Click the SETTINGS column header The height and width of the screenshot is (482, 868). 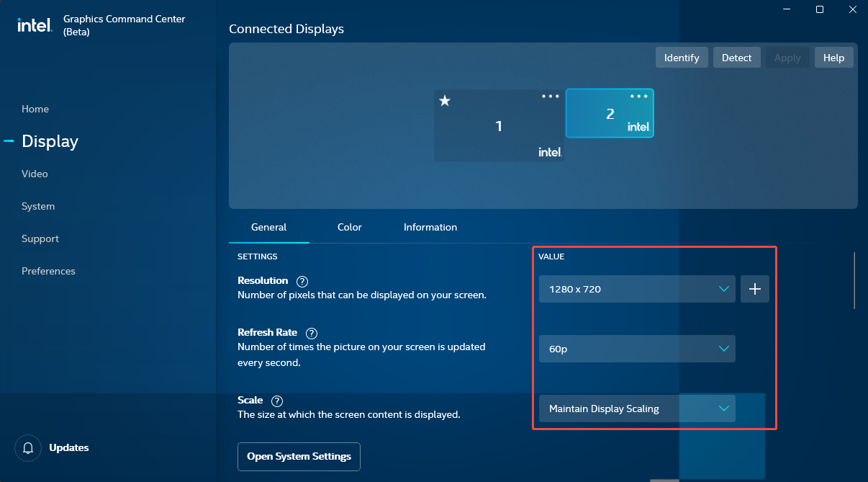pyautogui.click(x=258, y=256)
